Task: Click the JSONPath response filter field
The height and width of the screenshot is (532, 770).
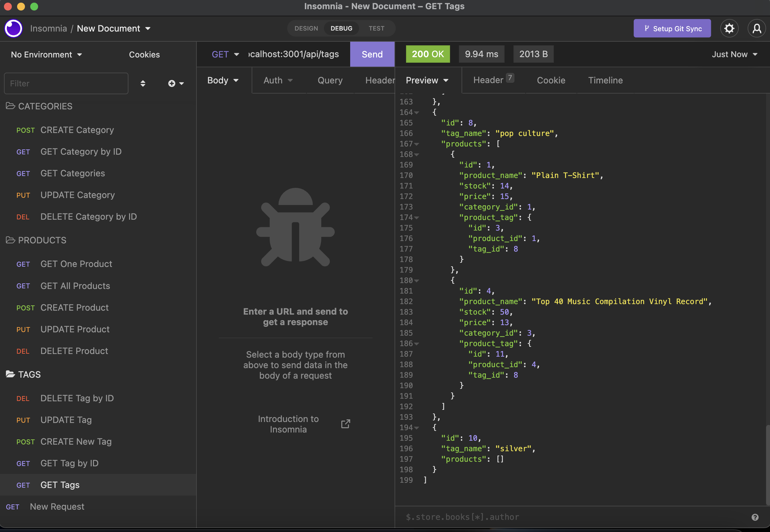Action: click(x=574, y=517)
